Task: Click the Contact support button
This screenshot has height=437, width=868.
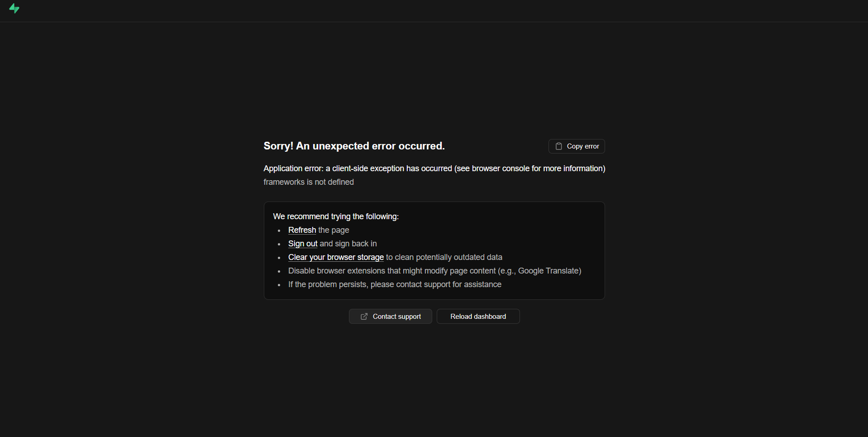Action: point(390,317)
